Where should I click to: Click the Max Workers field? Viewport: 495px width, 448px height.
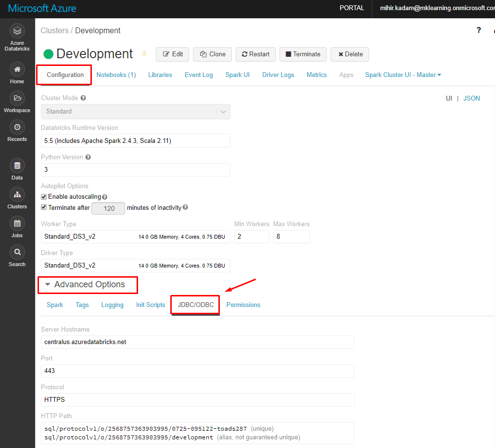click(292, 237)
